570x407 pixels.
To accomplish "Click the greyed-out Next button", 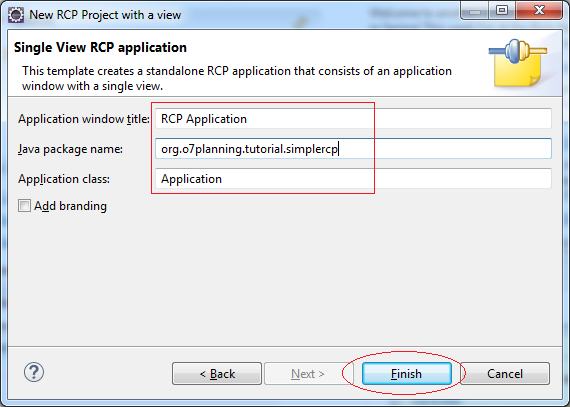I will (308, 373).
